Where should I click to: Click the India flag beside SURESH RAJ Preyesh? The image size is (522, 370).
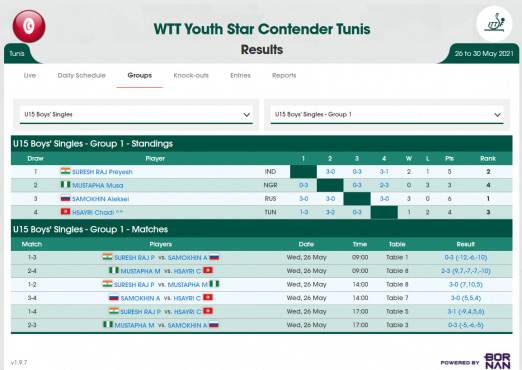pos(65,171)
